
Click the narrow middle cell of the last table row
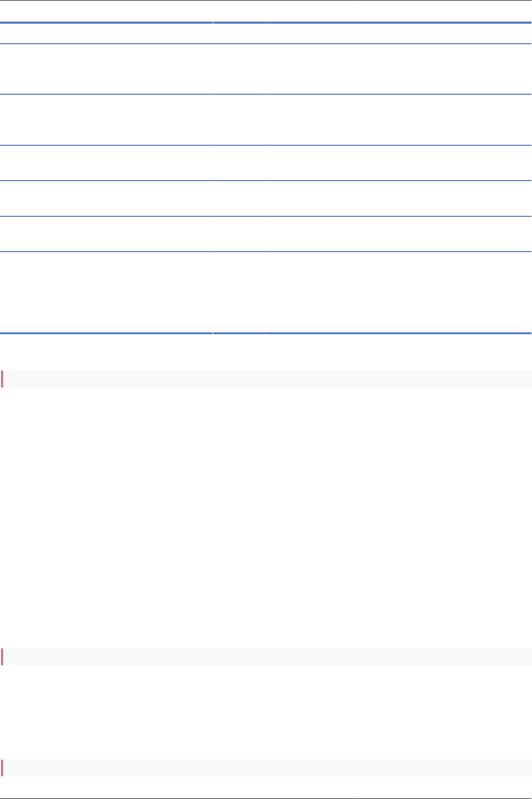[239, 292]
